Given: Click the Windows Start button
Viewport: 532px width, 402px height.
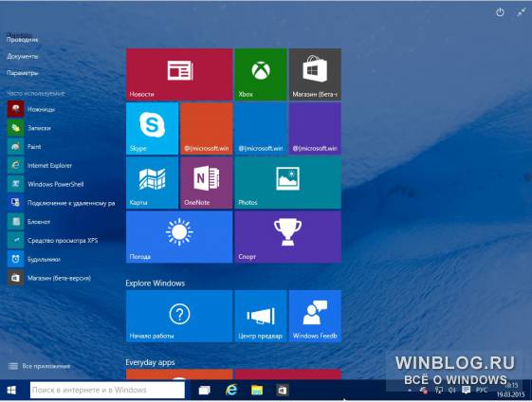Looking at the screenshot, I should pos(11,390).
